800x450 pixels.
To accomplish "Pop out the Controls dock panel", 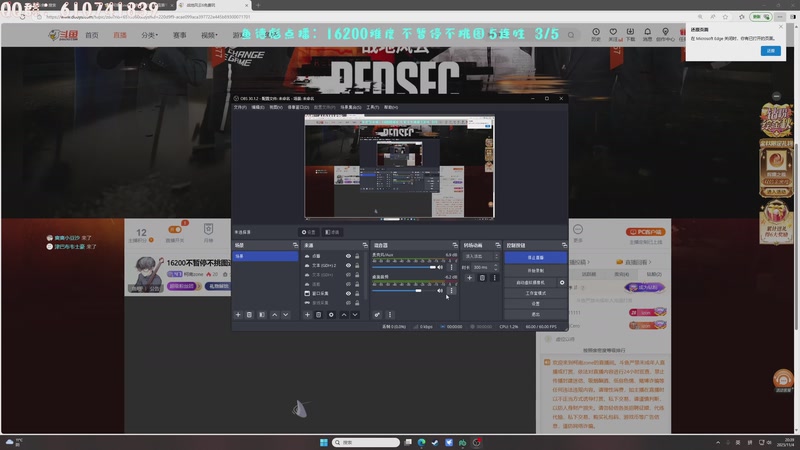I will (564, 245).
